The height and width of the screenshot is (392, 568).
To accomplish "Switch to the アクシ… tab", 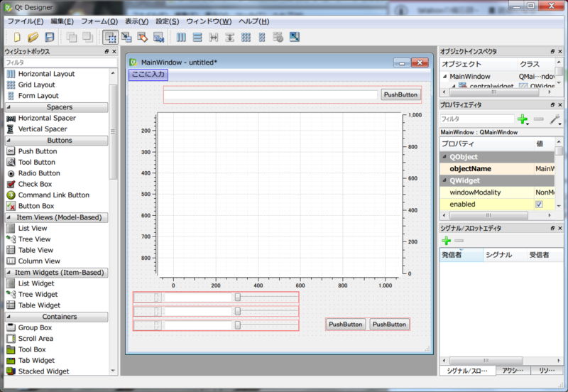I will [513, 370].
